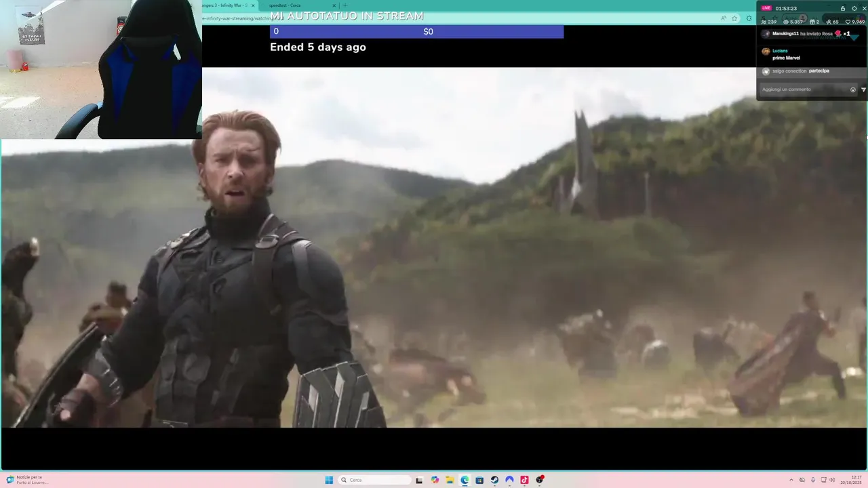The image size is (868, 488).
Task: Open network status tray icon
Action: click(824, 480)
